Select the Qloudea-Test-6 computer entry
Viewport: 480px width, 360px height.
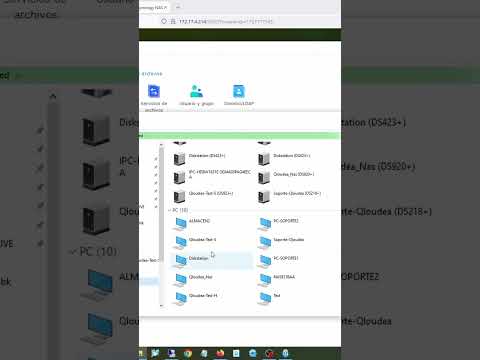point(195,242)
